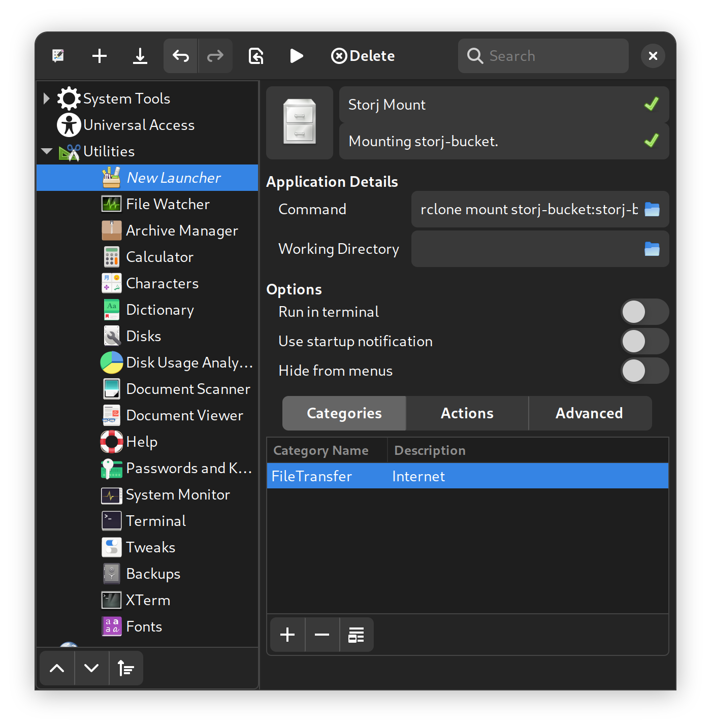Click Passwords and Keys icon
This screenshot has height=728, width=711.
[x=112, y=468]
